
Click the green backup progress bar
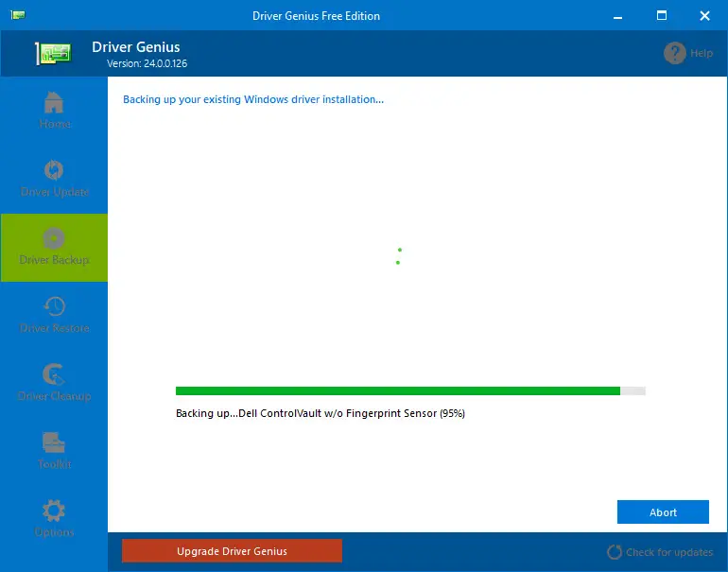pyautogui.click(x=410, y=390)
